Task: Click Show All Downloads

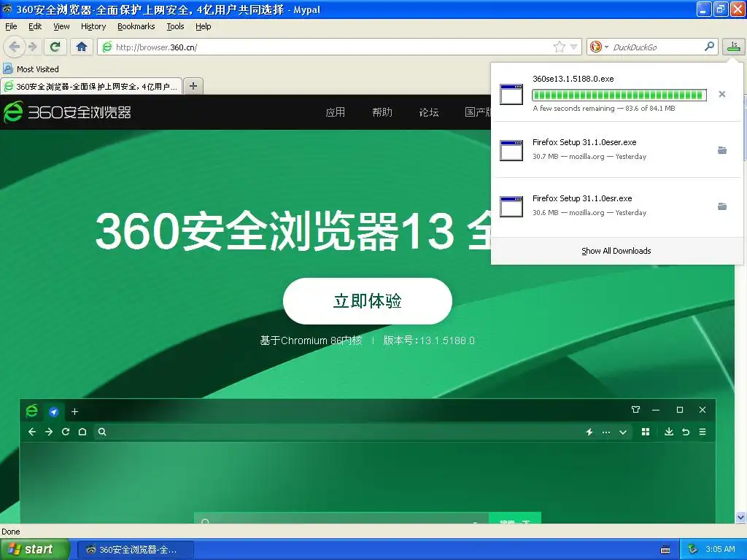Action: click(x=616, y=251)
